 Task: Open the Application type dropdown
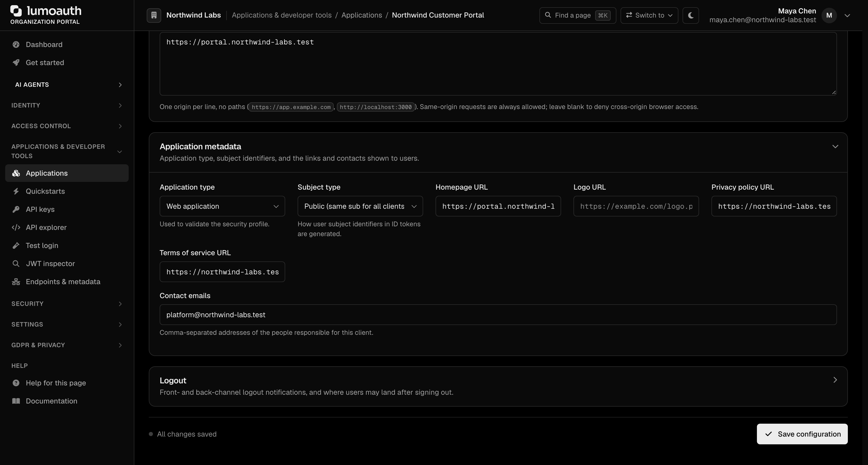[222, 206]
